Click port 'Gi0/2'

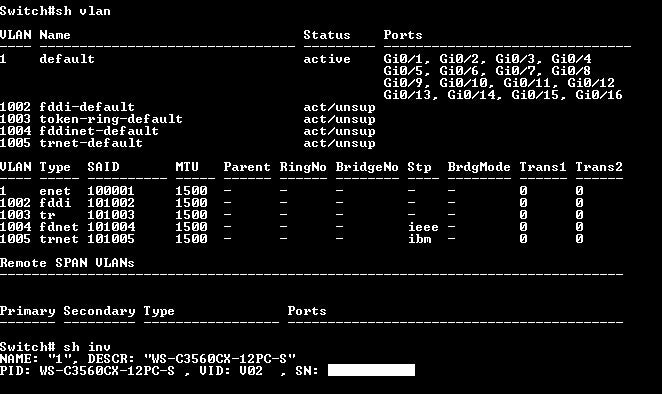click(x=460, y=59)
